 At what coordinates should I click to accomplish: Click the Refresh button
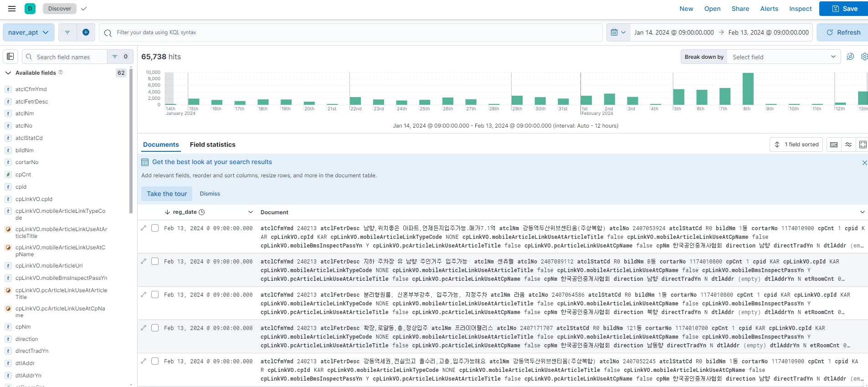point(842,32)
